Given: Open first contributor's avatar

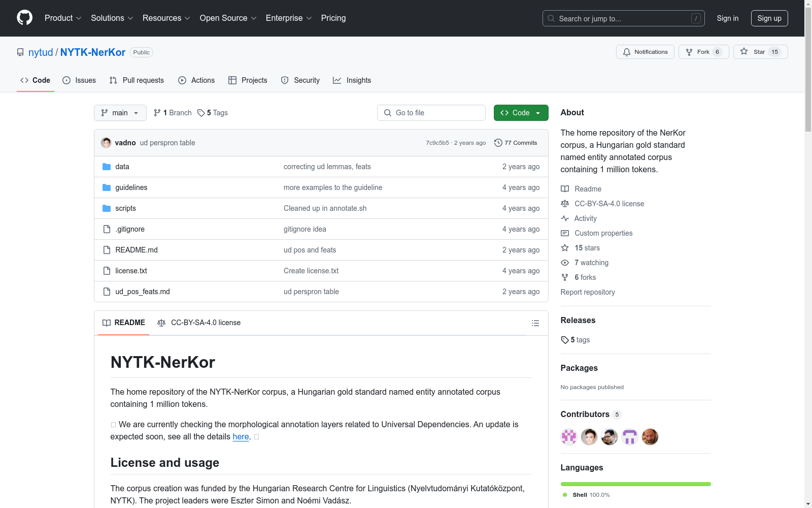Looking at the screenshot, I should click(x=569, y=437).
